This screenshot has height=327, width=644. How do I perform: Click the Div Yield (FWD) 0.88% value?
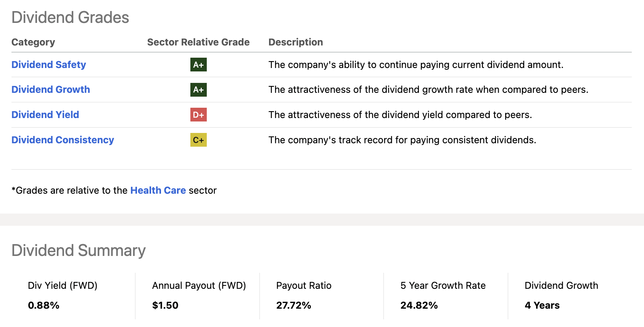tap(43, 305)
